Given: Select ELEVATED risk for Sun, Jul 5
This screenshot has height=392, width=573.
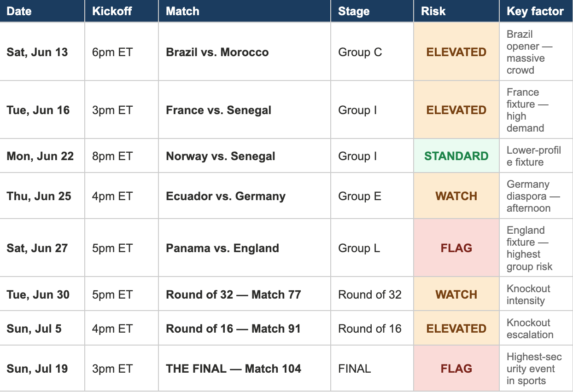Looking at the screenshot, I should [456, 329].
